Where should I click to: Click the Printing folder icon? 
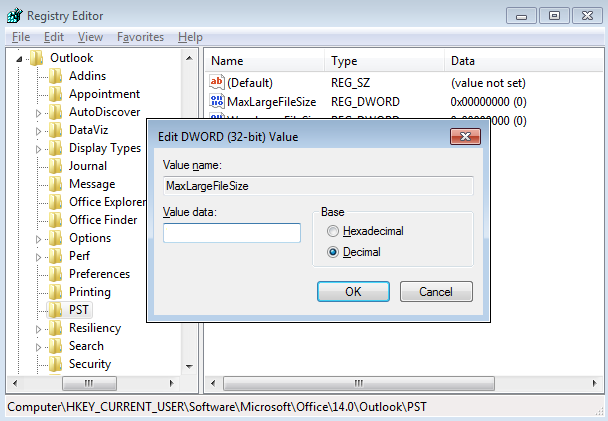click(56, 292)
